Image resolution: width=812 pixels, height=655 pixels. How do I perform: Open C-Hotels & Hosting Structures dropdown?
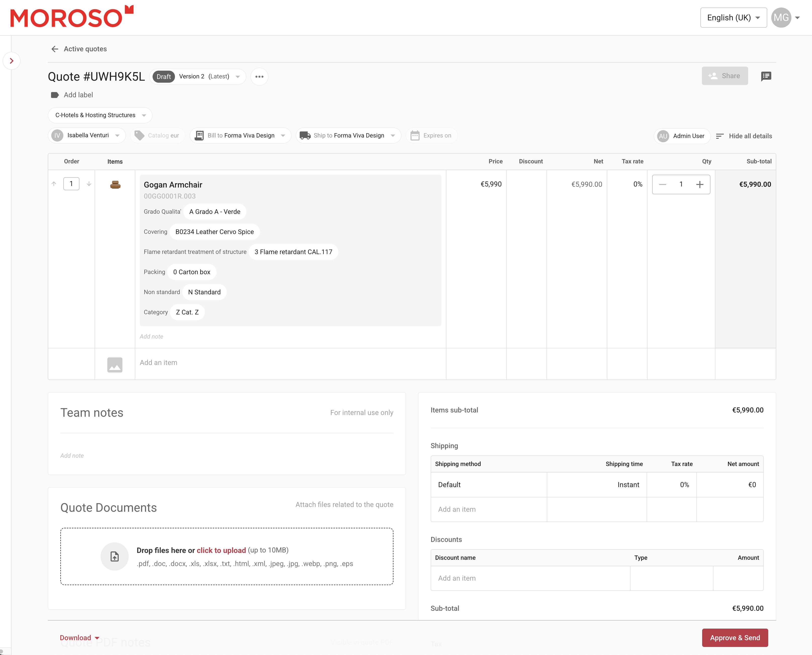pos(100,115)
